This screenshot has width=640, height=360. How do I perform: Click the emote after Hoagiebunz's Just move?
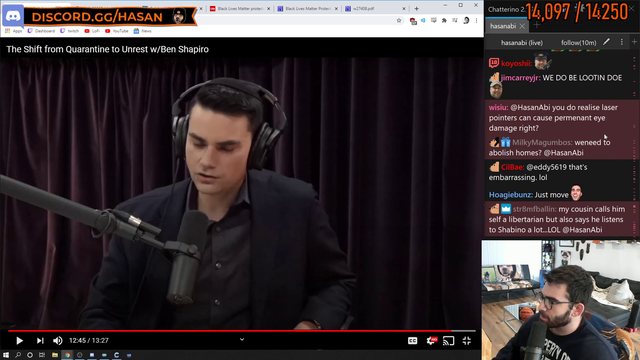[576, 193]
